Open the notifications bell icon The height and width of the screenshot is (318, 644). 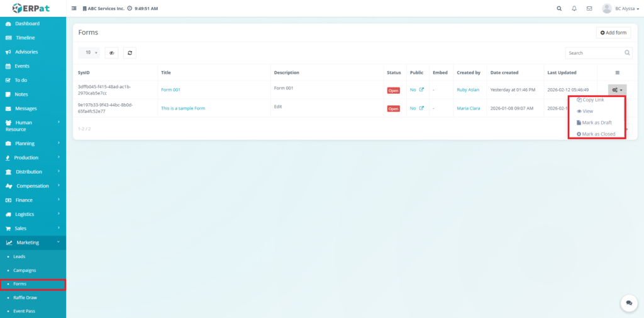[574, 9]
